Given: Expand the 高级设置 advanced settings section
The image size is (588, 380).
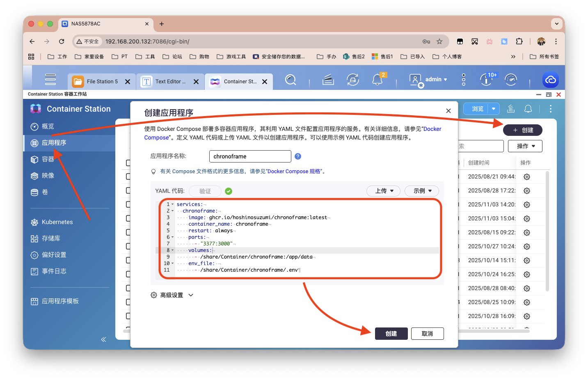Looking at the screenshot, I should 172,295.
